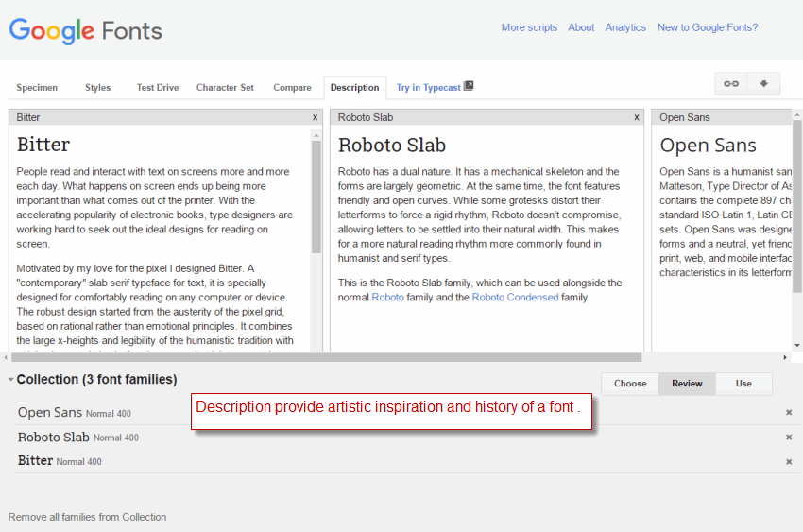Click the download arrow icon button

(x=763, y=84)
